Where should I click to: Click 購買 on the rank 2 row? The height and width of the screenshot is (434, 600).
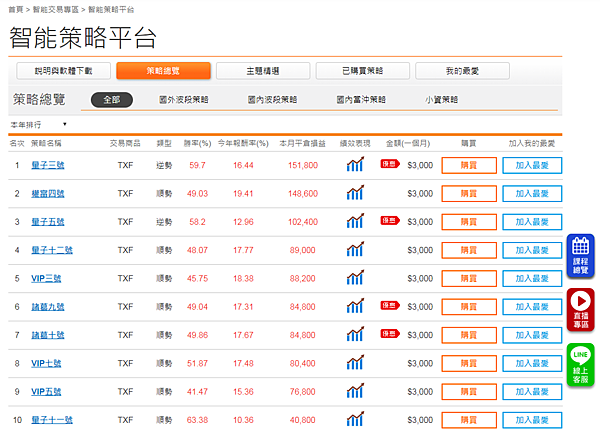point(469,194)
